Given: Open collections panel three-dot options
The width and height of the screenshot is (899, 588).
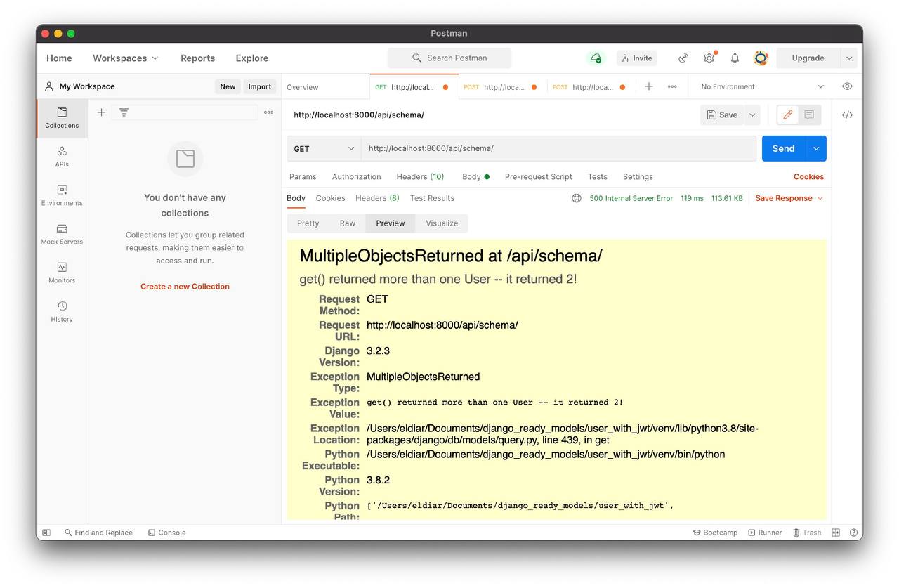Looking at the screenshot, I should (x=268, y=112).
